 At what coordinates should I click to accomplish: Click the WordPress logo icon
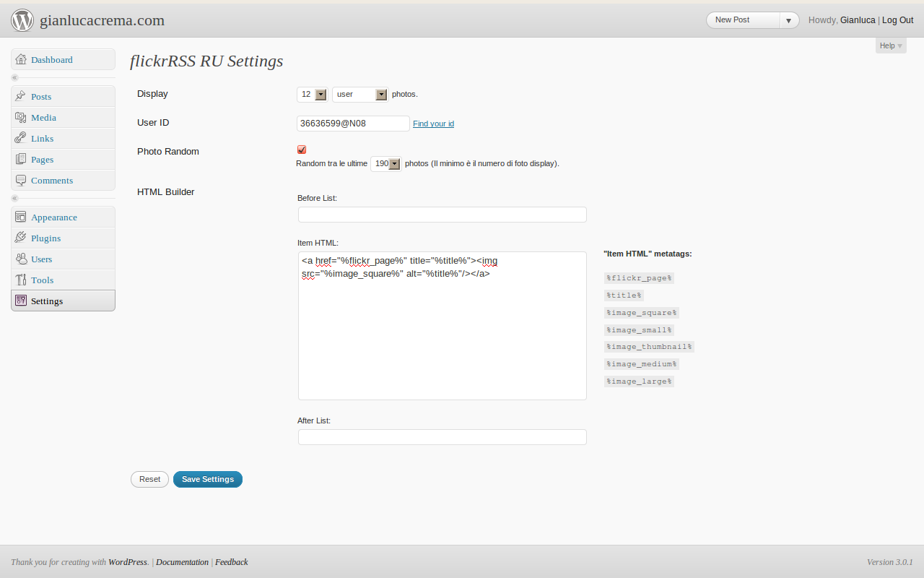point(22,20)
